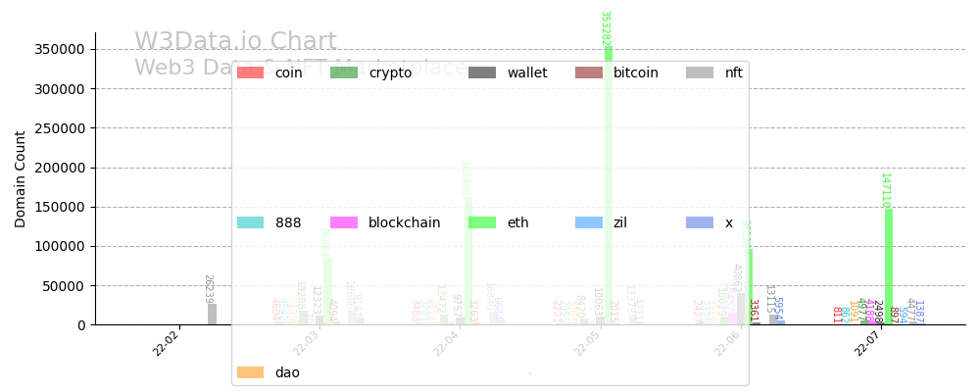
Task: Select the wallet legend swatch
Action: (482, 73)
